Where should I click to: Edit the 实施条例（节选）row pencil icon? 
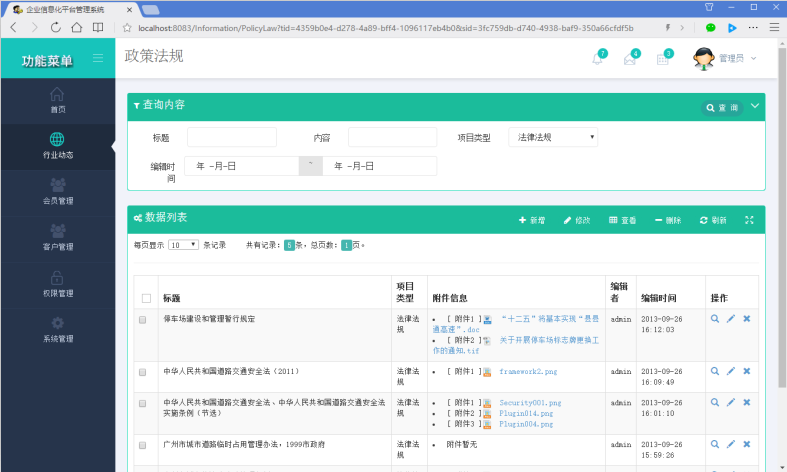731,402
